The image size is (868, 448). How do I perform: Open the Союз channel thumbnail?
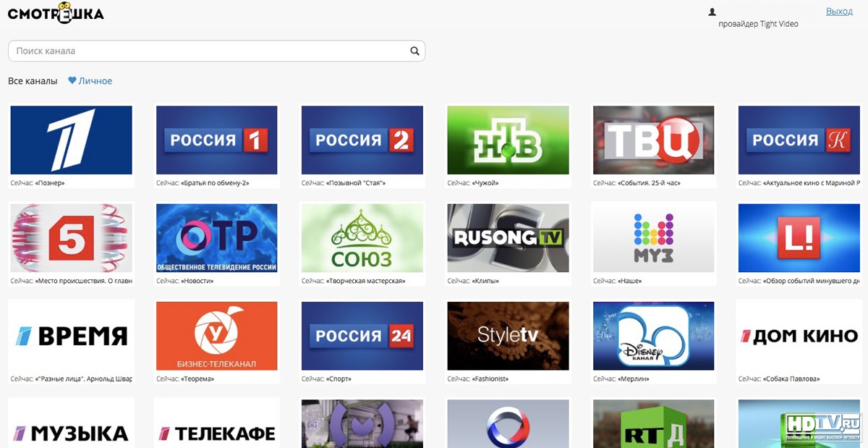tap(362, 238)
